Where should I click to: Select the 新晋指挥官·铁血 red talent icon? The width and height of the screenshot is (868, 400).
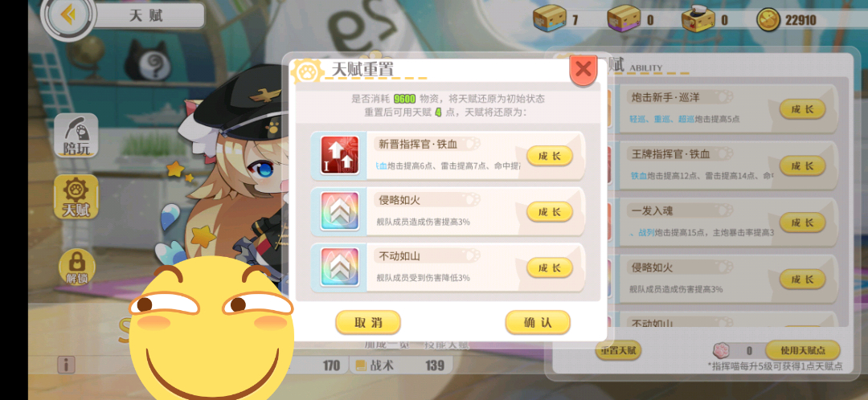click(x=340, y=156)
